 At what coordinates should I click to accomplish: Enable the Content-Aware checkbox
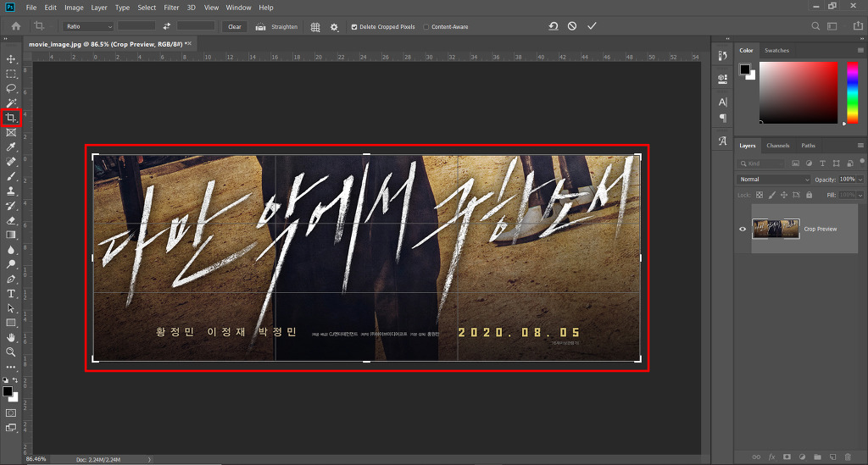coord(426,26)
